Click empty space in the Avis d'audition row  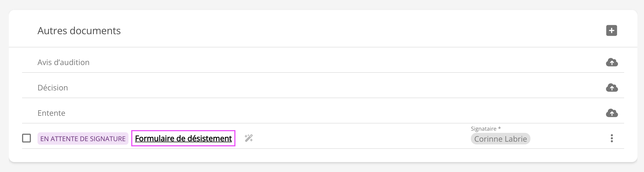(331, 63)
